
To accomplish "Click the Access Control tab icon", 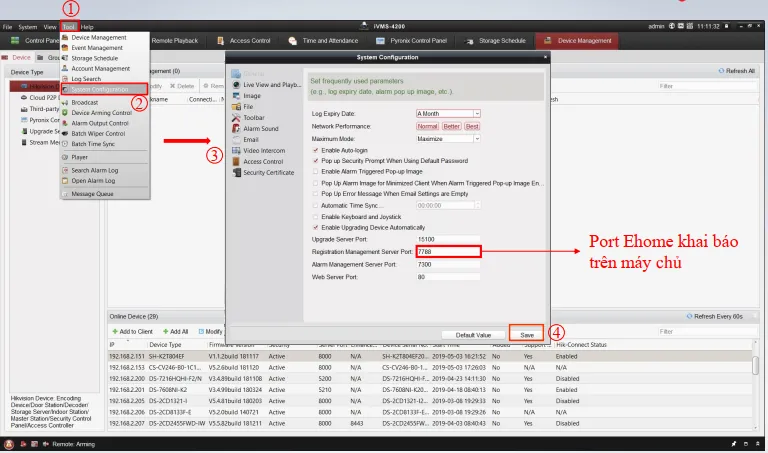I will coord(221,41).
